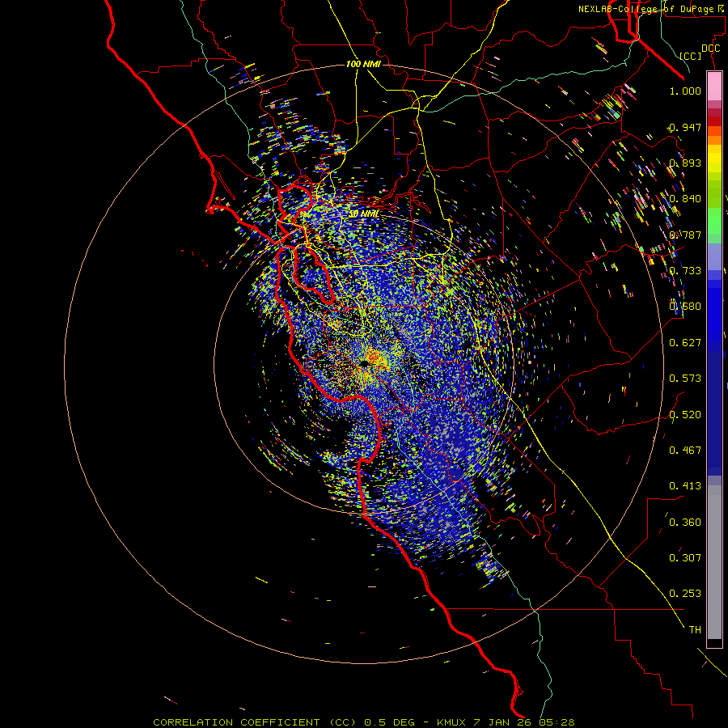Click the 1.000 scale value
This screenshot has height=728, width=728.
(x=685, y=91)
